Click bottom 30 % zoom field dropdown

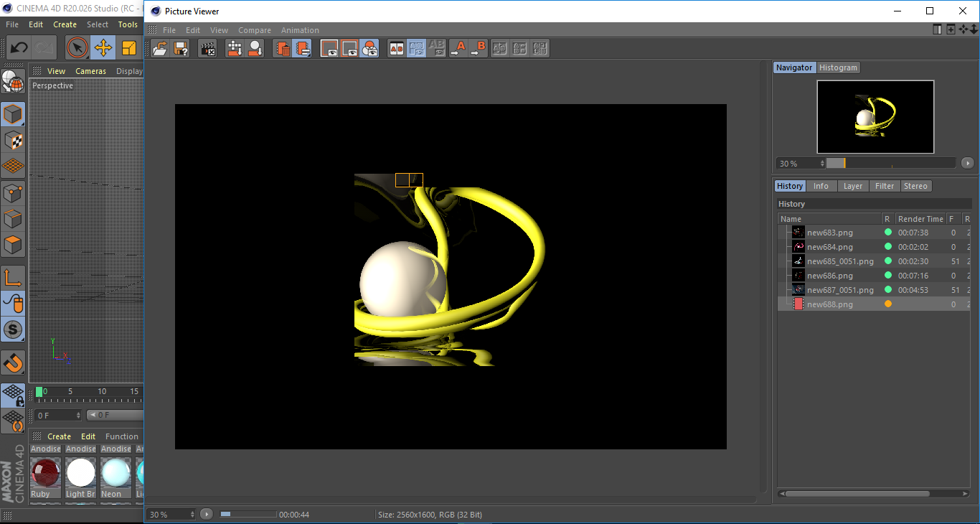171,515
